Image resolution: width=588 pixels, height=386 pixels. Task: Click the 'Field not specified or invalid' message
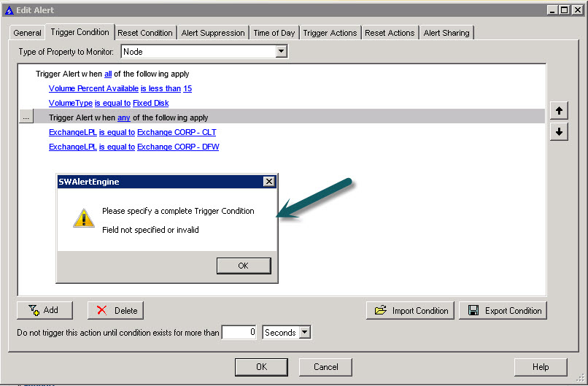click(x=150, y=230)
